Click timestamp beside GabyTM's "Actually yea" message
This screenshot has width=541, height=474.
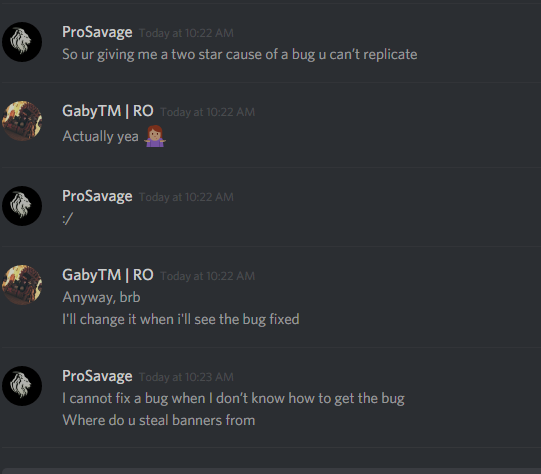pos(208,112)
